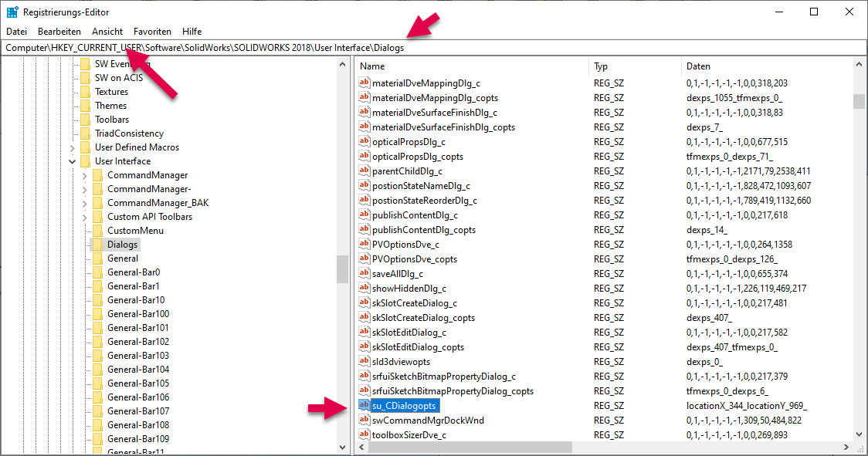
Task: Click the folder icon of Themes key
Action: pos(85,106)
